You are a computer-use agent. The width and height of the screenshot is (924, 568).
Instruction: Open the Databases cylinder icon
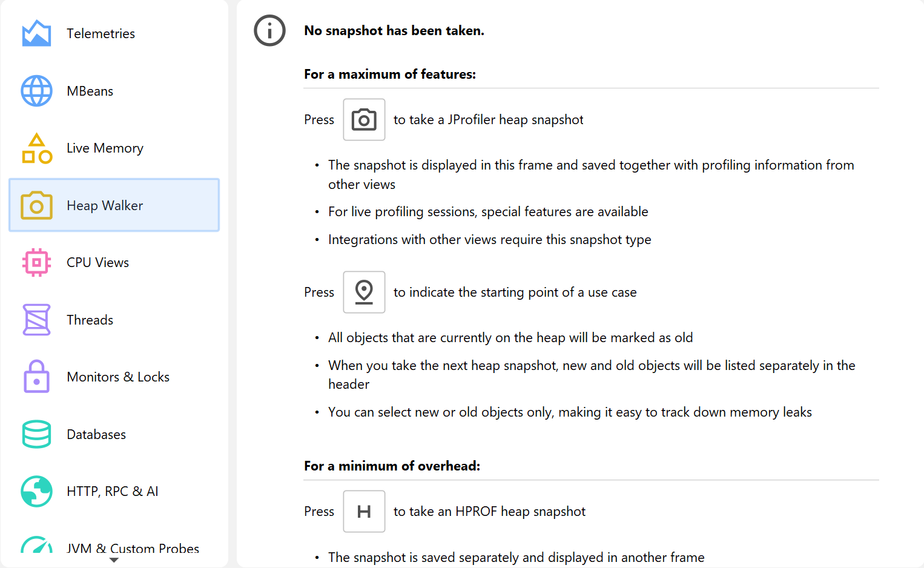(x=36, y=434)
